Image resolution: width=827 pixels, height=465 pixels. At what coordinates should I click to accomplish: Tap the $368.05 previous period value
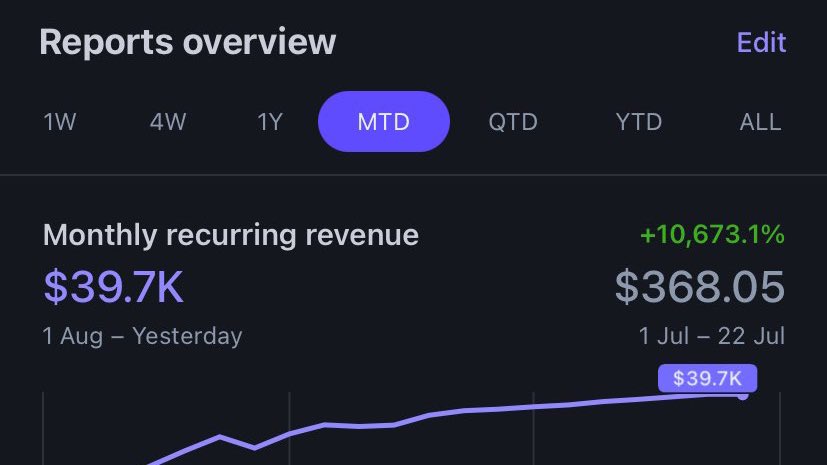[700, 287]
